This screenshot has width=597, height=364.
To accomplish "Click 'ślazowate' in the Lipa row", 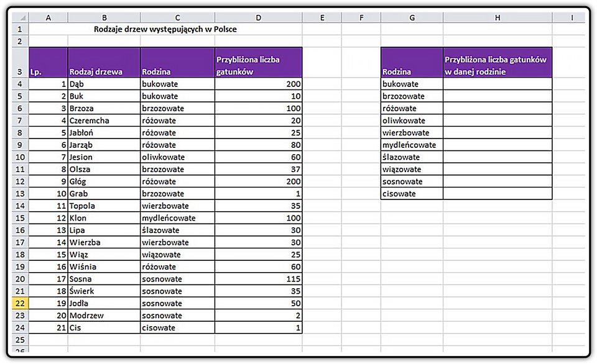I will (x=177, y=230).
